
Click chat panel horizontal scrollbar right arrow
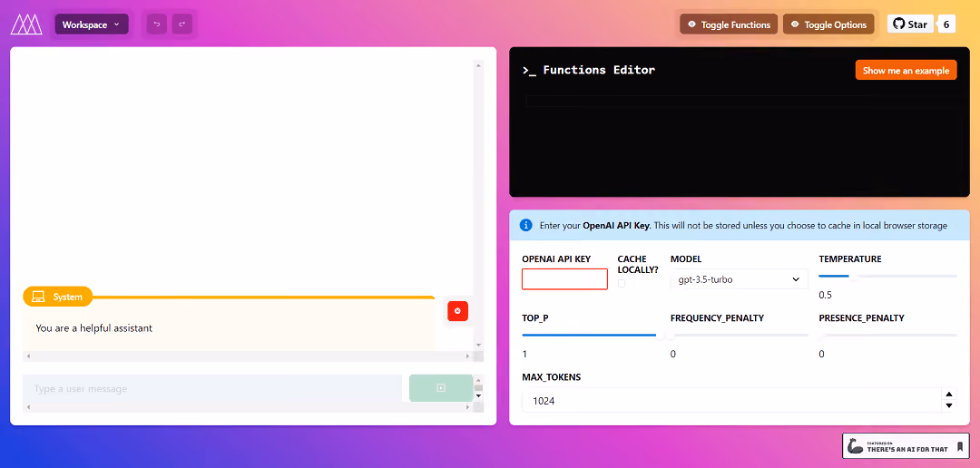(467, 356)
